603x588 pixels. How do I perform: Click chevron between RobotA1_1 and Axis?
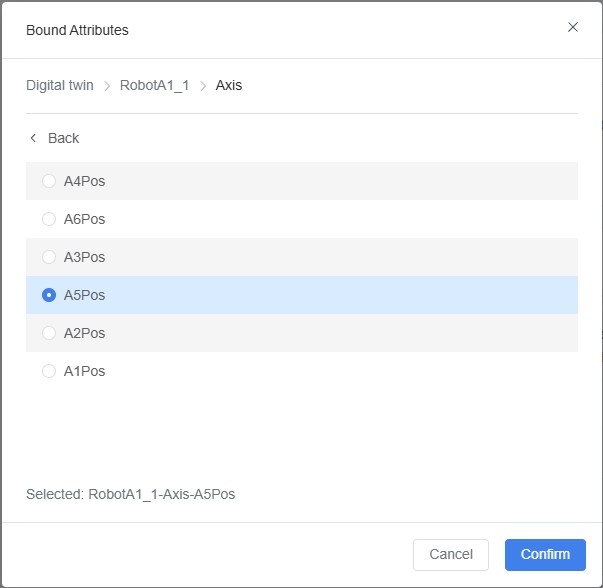(204, 86)
